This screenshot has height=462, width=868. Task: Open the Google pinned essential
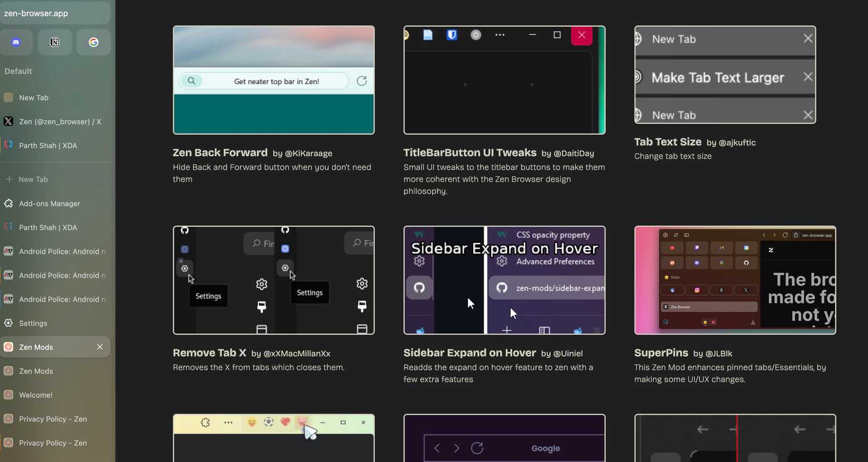coord(94,43)
